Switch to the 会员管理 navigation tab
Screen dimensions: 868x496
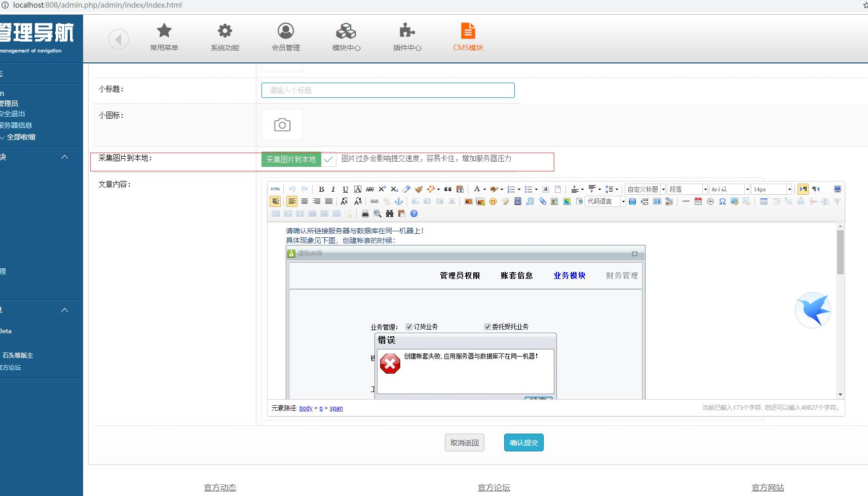point(286,37)
